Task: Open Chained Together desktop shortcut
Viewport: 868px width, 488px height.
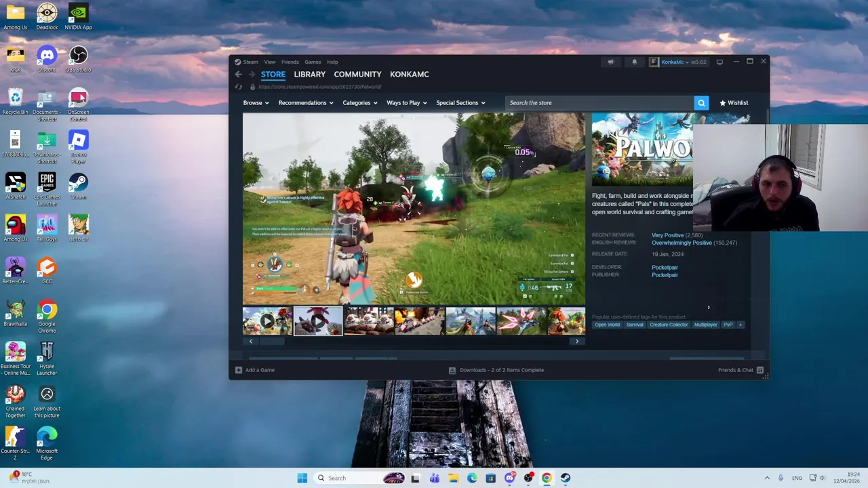Action: (15, 401)
